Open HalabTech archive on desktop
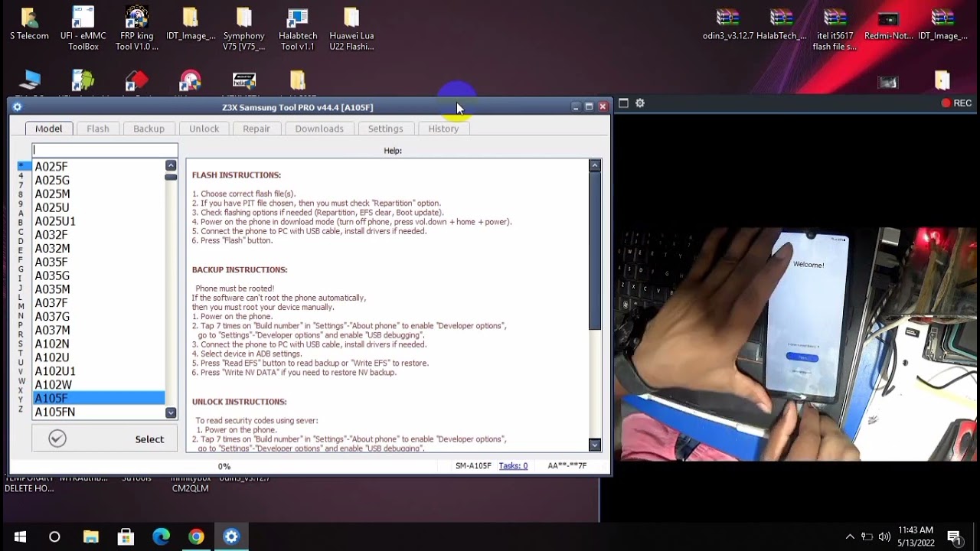980x551 pixels. pyautogui.click(x=781, y=24)
